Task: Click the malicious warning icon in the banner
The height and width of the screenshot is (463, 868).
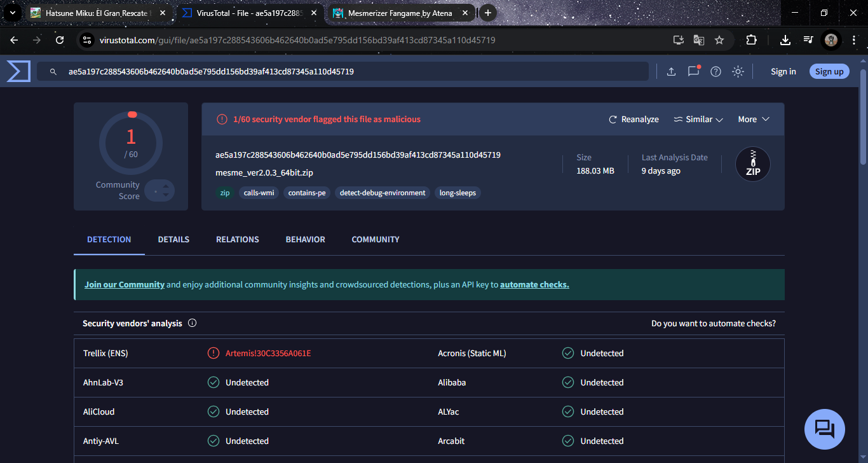Action: [222, 119]
